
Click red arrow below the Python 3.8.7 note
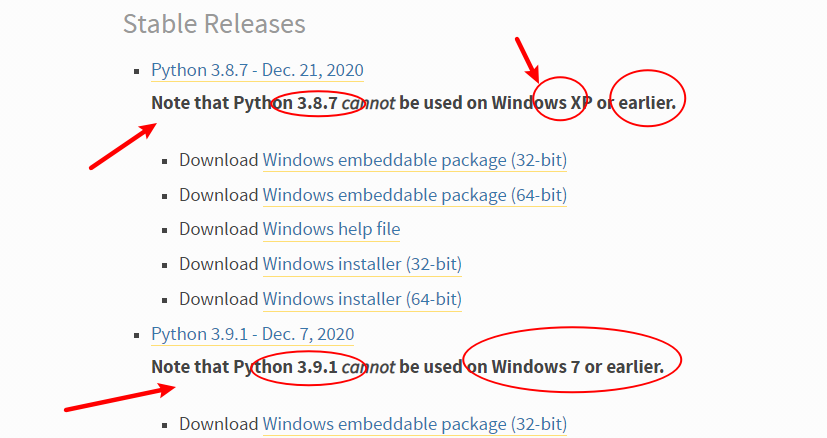123,146
